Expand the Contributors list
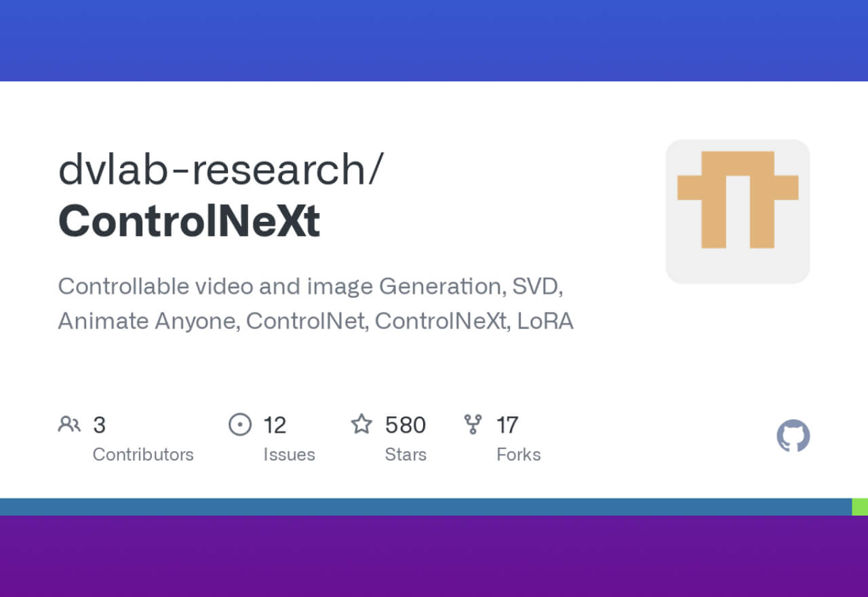Screen dimensions: 868x597 point(143,455)
